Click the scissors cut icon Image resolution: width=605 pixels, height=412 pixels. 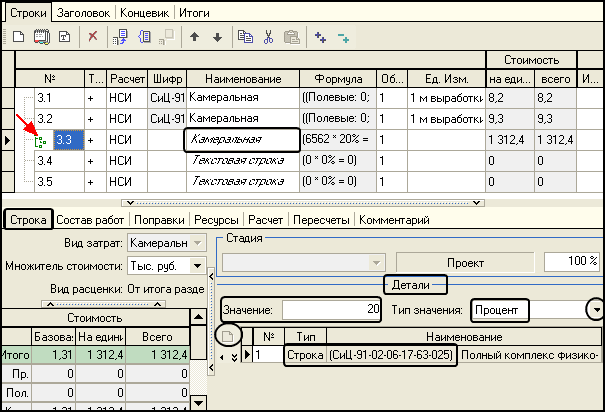[268, 36]
